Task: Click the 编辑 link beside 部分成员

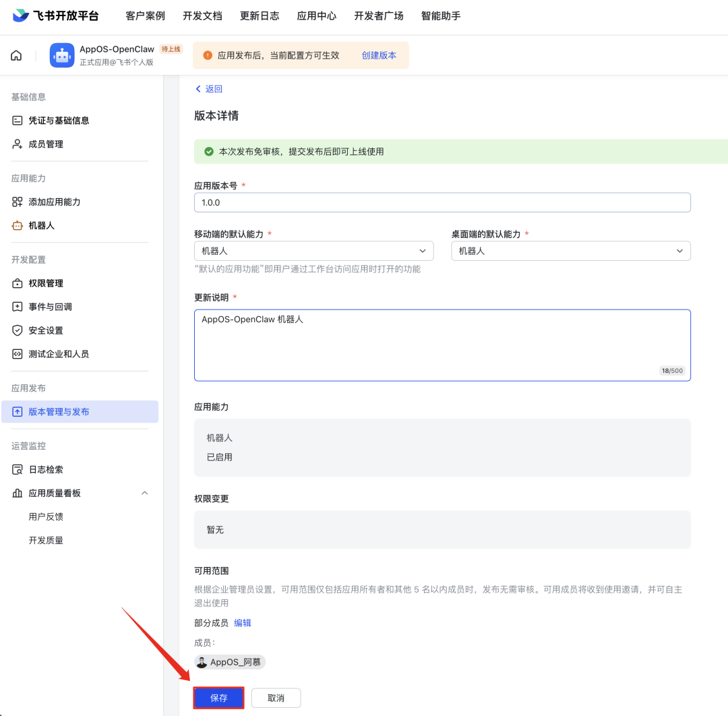Action: 243,622
